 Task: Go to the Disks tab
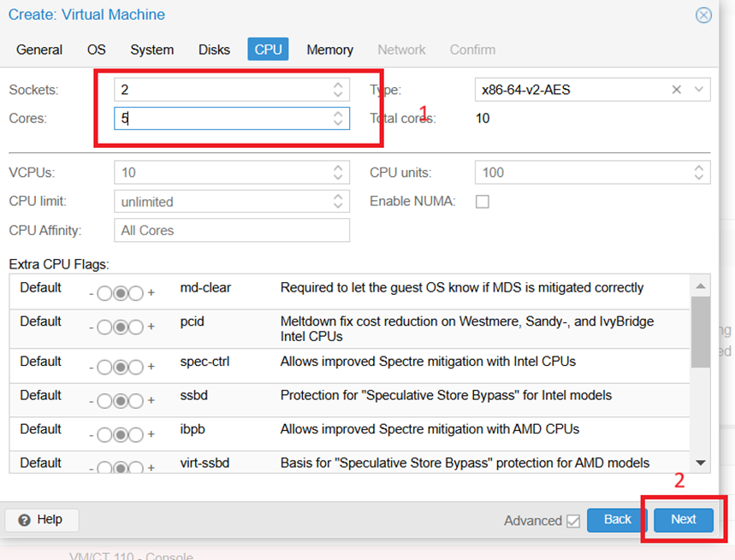tap(214, 50)
